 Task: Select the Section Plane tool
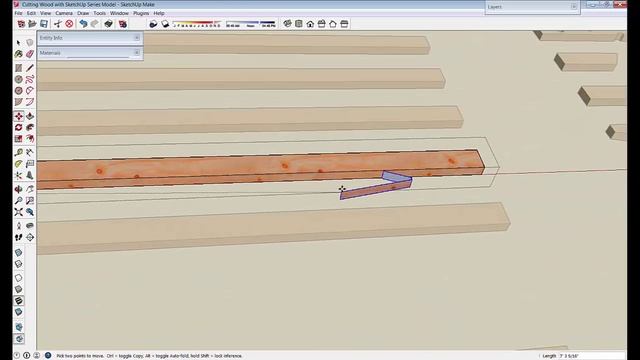29,237
